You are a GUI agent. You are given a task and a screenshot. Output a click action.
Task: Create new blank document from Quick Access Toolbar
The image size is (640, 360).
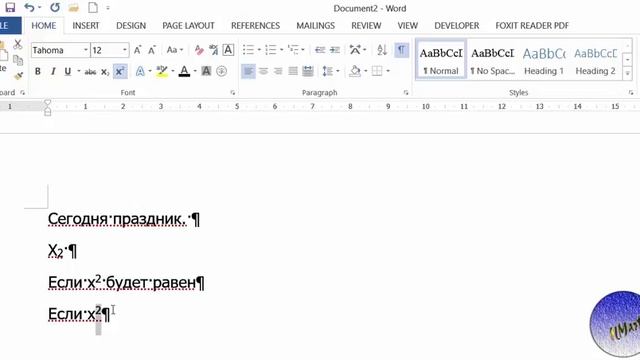(93, 7)
